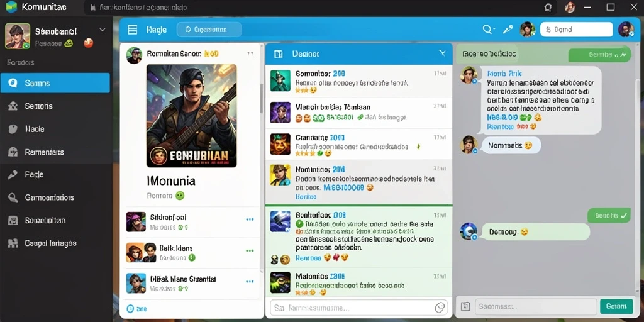
Task: Click the clock icon at left panel bottom
Action: pyautogui.click(x=130, y=308)
